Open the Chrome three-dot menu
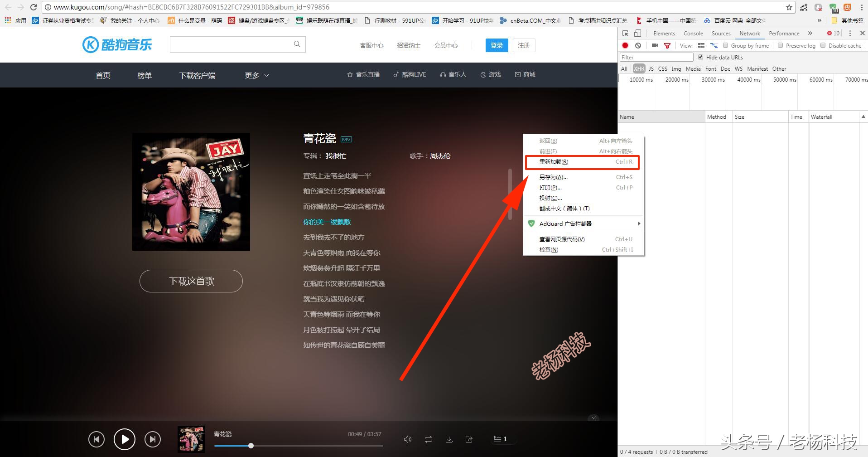Image resolution: width=868 pixels, height=457 pixels. pos(862,7)
